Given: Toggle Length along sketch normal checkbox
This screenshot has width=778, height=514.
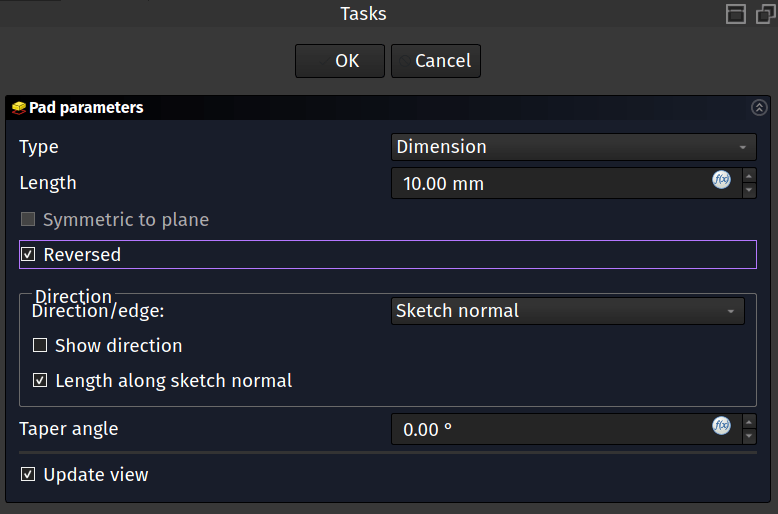Looking at the screenshot, I should click(x=40, y=381).
